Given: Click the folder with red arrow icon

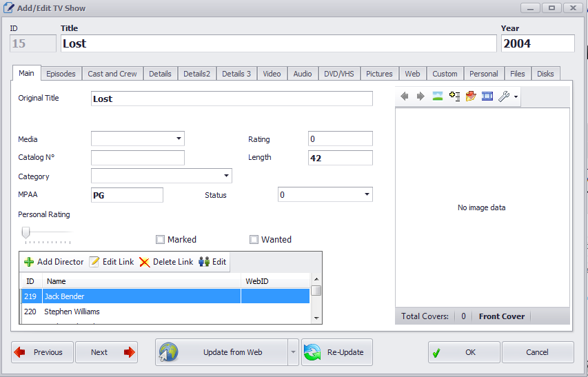Looking at the screenshot, I should pyautogui.click(x=471, y=96).
